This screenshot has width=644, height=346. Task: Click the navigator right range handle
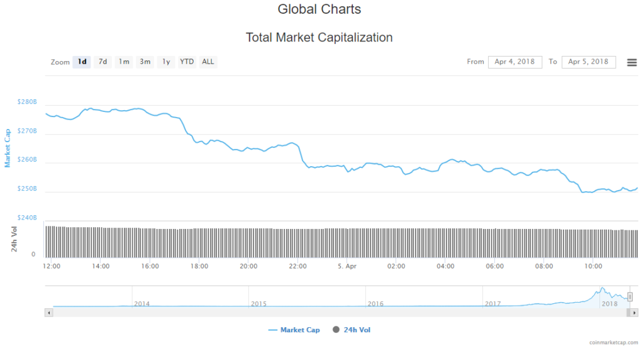630,297
